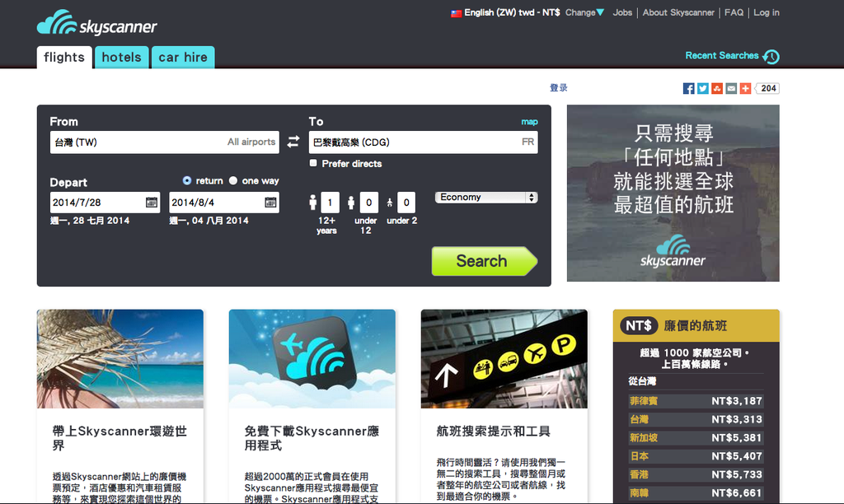Click the Log in link
844x504 pixels.
(766, 12)
